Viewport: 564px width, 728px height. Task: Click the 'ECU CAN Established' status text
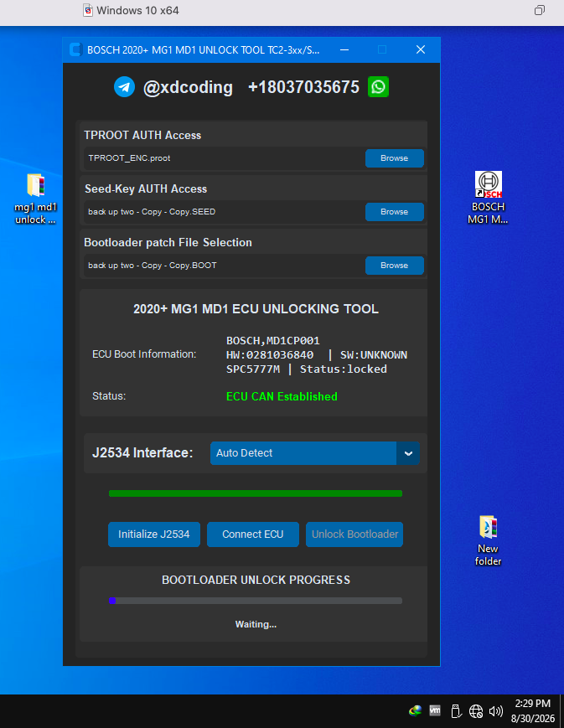pos(282,396)
